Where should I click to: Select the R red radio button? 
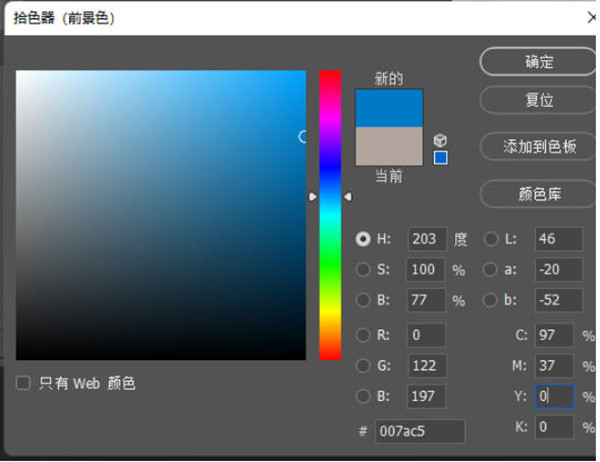363,335
